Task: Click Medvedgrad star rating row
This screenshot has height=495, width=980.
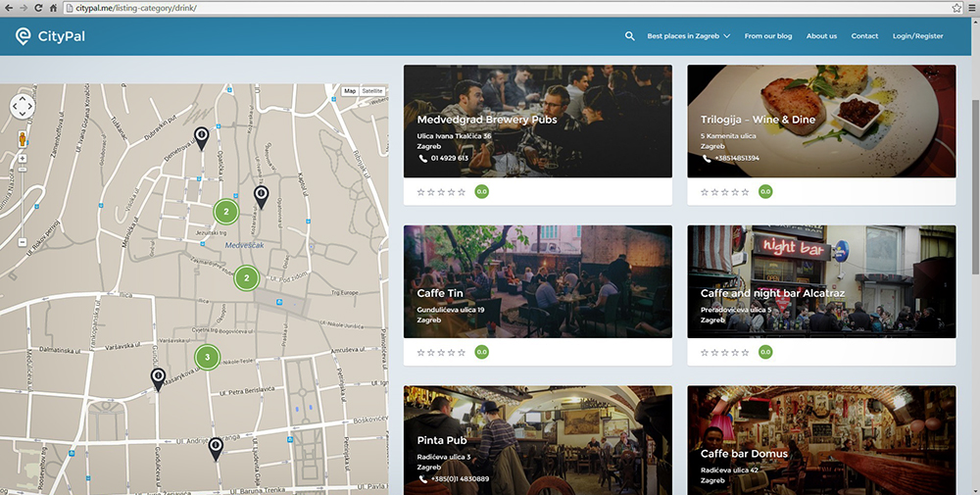Action: pos(441,192)
